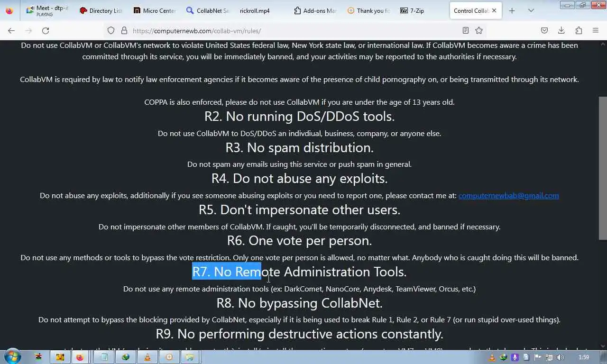The height and width of the screenshot is (364, 607).
Task: Open the folder/Explorer taskbar button at far right
Action: pos(190,357)
